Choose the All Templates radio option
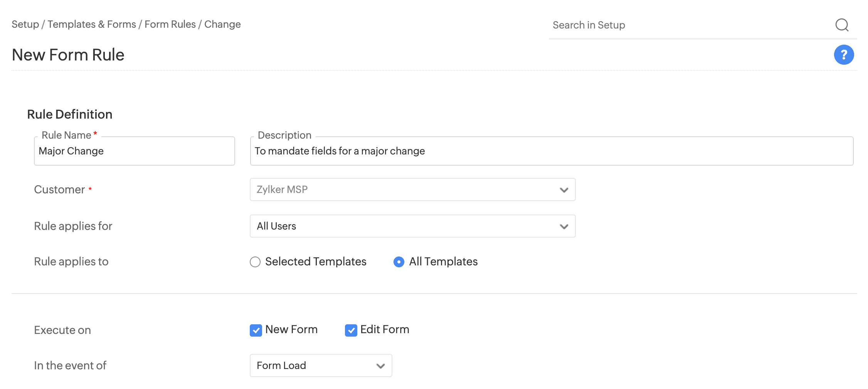868x389 pixels. click(399, 262)
